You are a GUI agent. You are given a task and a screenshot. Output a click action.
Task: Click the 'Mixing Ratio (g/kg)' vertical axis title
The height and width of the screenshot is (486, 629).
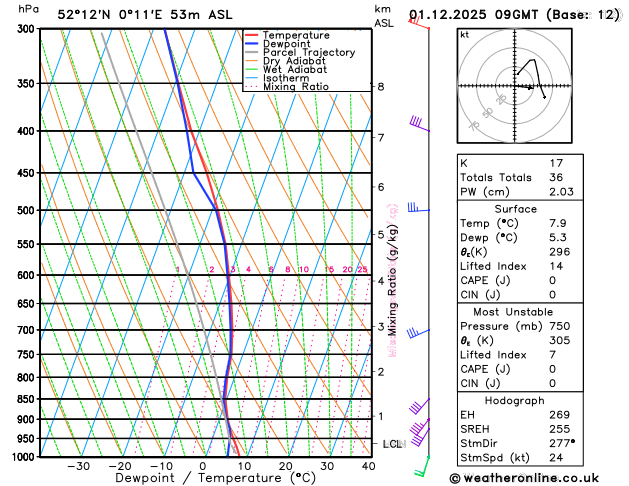[392, 281]
